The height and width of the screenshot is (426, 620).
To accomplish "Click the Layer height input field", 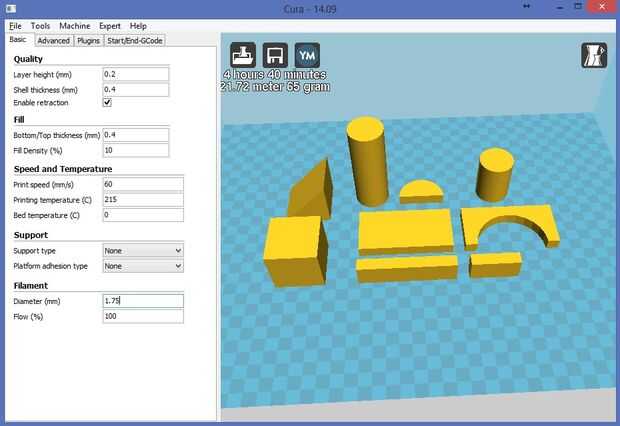I will 136,74.
